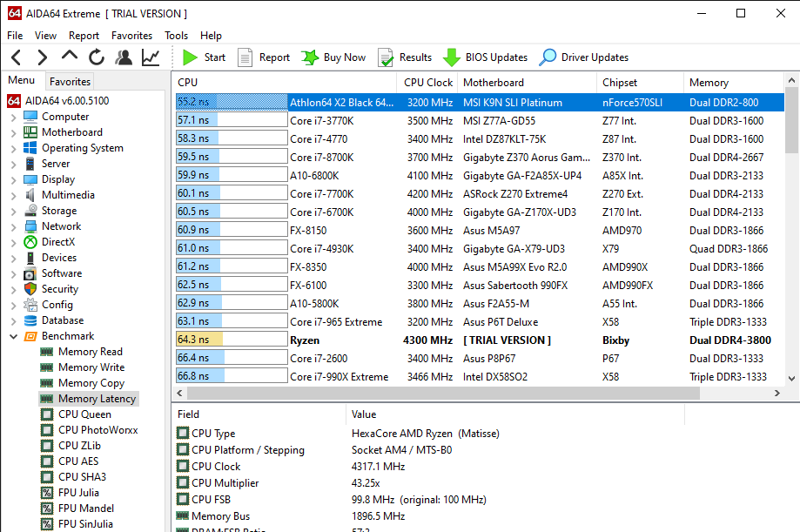Select the CPU PhotoWorxx benchmark
Viewport: 800px width, 532px height.
point(98,430)
